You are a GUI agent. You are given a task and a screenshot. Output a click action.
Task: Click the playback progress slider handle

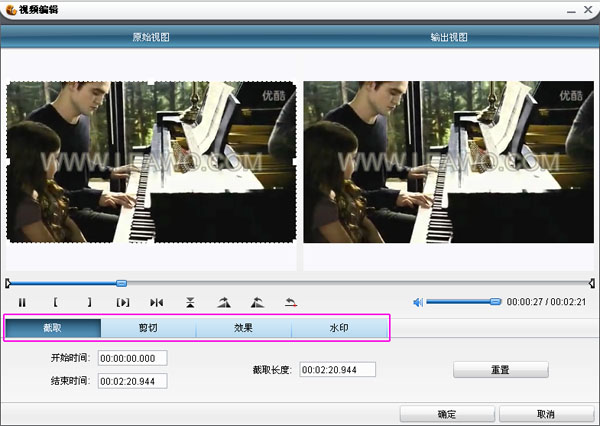(121, 283)
